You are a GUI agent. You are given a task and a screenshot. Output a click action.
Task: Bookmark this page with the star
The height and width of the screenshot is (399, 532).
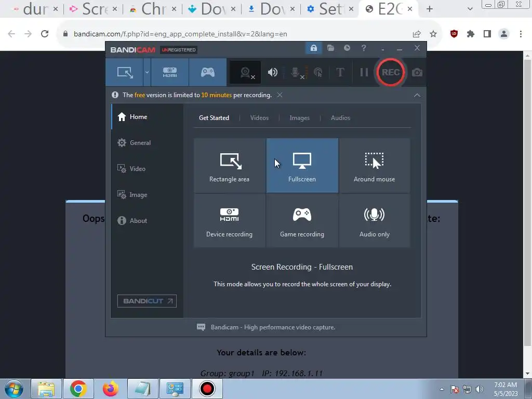tap(433, 34)
